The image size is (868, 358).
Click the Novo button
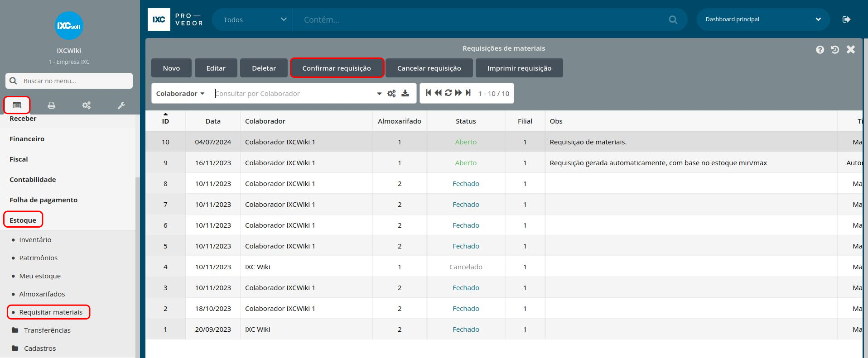[x=171, y=68]
